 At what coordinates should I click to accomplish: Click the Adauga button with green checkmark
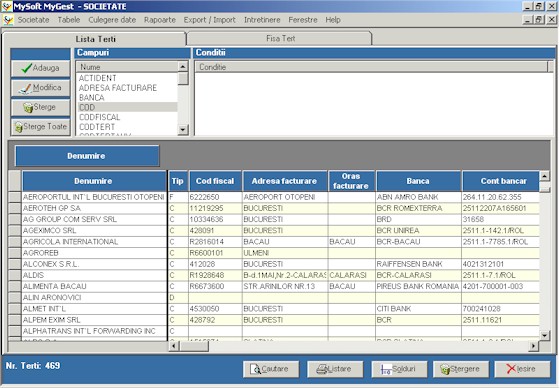point(40,68)
